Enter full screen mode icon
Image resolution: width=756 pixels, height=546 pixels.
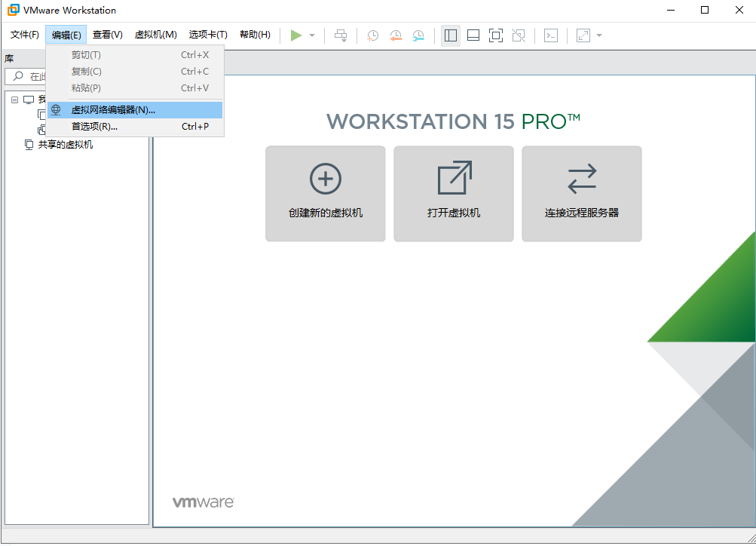point(496,35)
